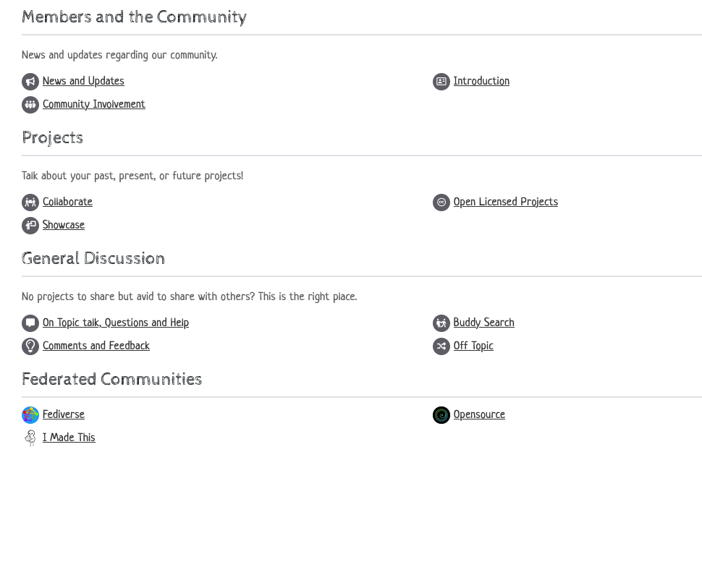The height and width of the screenshot is (588, 702).
Task: Open the News and Updates community
Action: coord(83,81)
